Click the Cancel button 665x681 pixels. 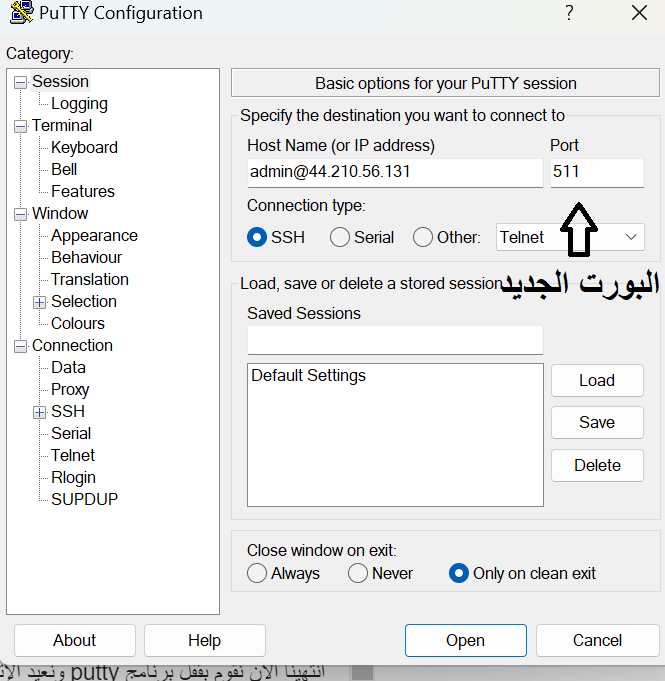(x=597, y=641)
